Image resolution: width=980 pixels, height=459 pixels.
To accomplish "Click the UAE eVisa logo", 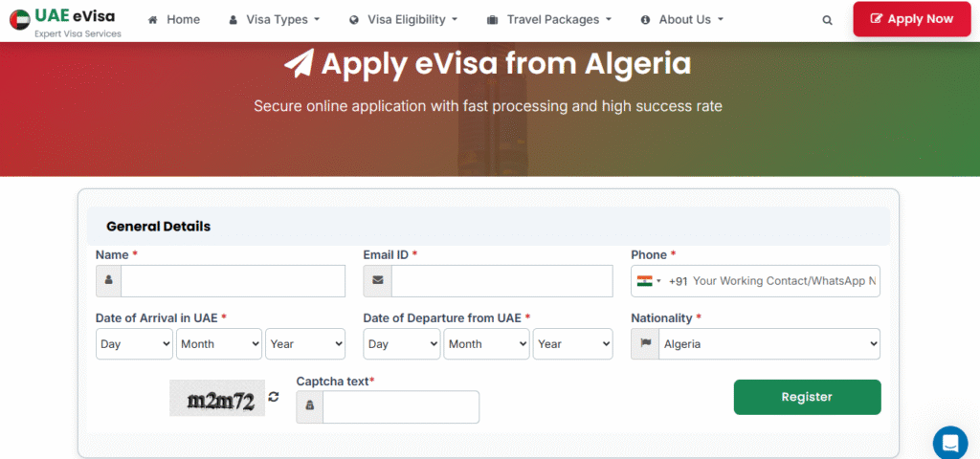I will (65, 20).
